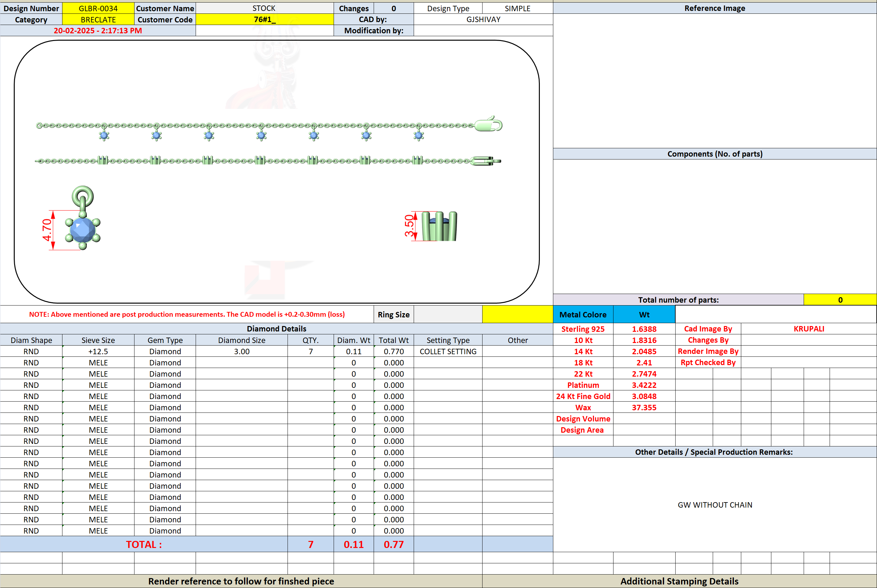Select the Render Image By label
877x588 pixels.
708,351
